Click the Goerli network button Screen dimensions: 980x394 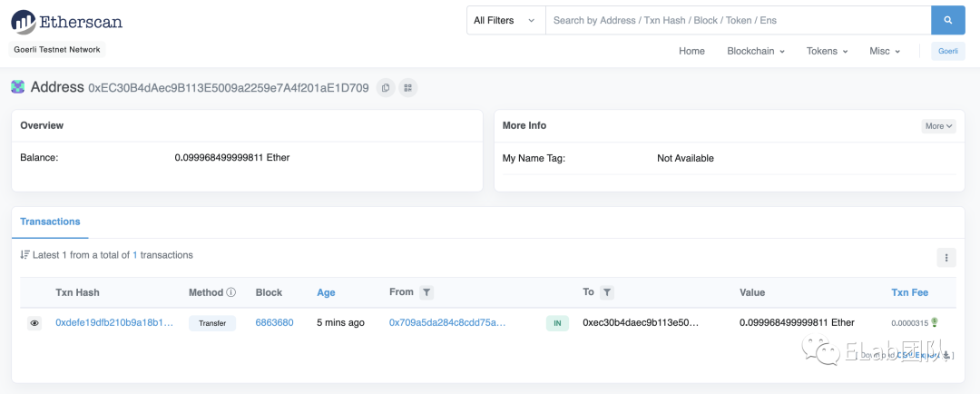click(x=948, y=51)
